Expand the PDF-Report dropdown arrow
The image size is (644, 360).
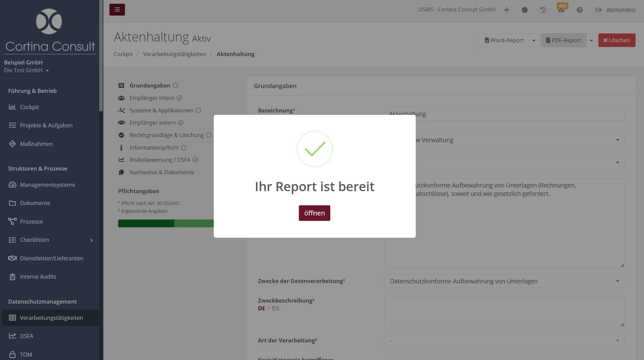(x=591, y=41)
